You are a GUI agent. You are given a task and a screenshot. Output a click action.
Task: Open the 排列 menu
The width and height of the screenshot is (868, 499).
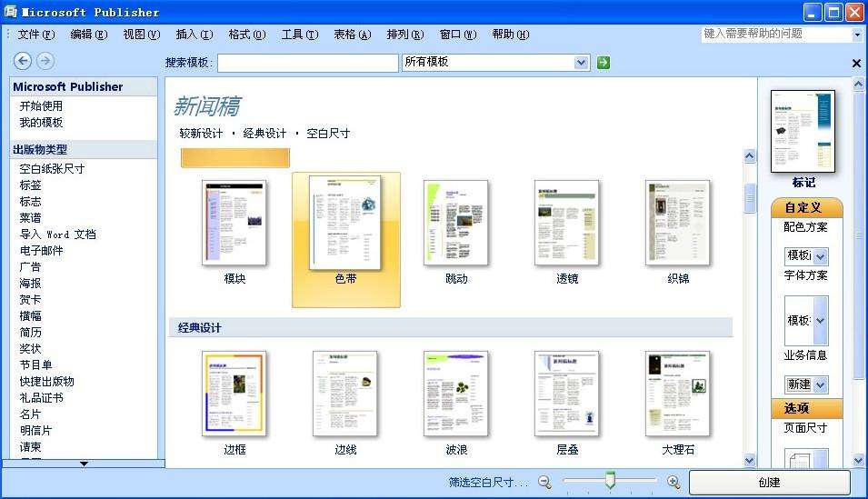(404, 35)
